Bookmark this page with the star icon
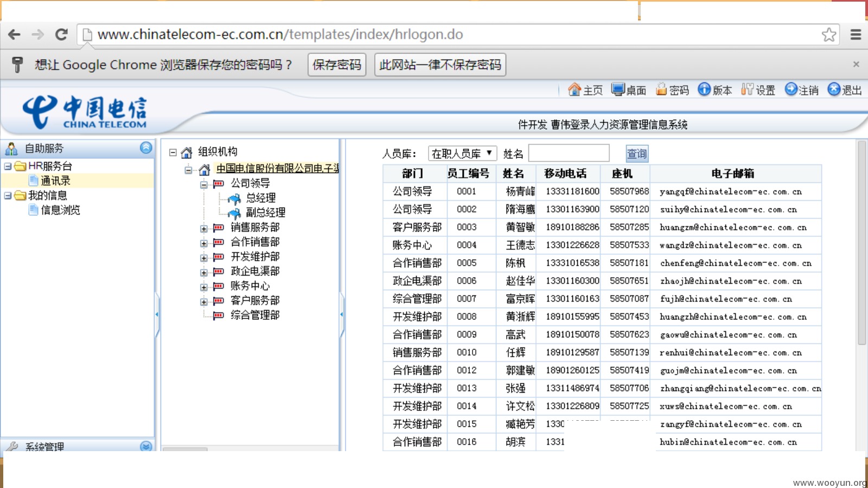868x488 pixels. (x=828, y=35)
